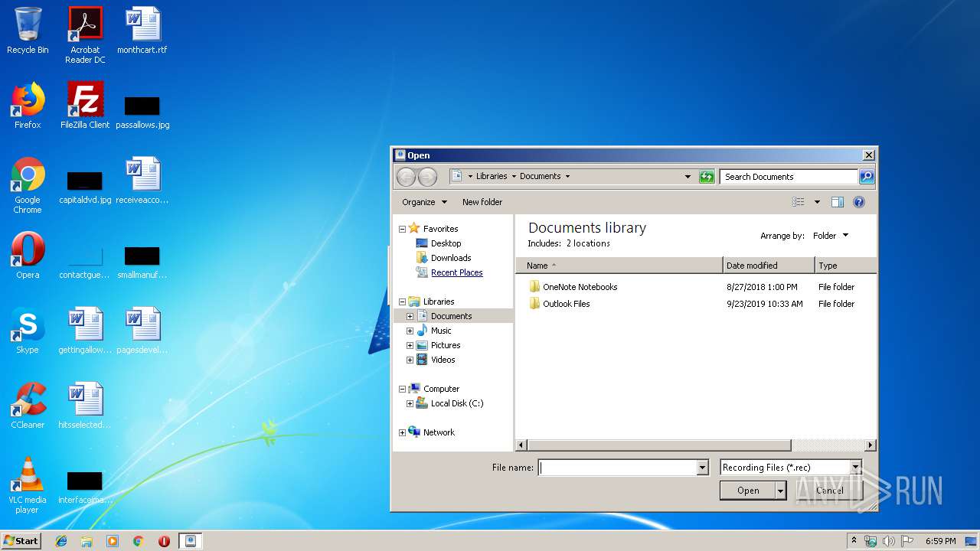Open the Start menu
Viewport: 980px width, 551px height.
[21, 541]
